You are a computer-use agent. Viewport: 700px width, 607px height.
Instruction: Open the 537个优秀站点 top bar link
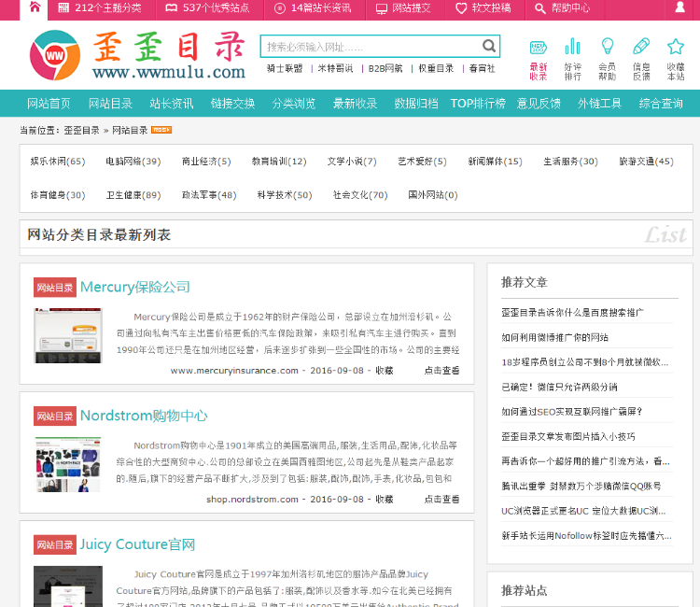click(x=207, y=8)
